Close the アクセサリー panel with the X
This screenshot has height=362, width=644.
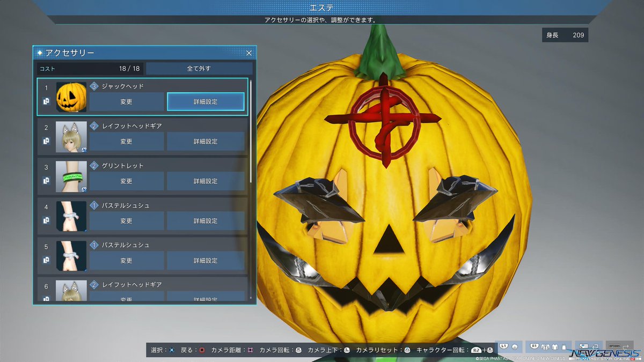[249, 53]
